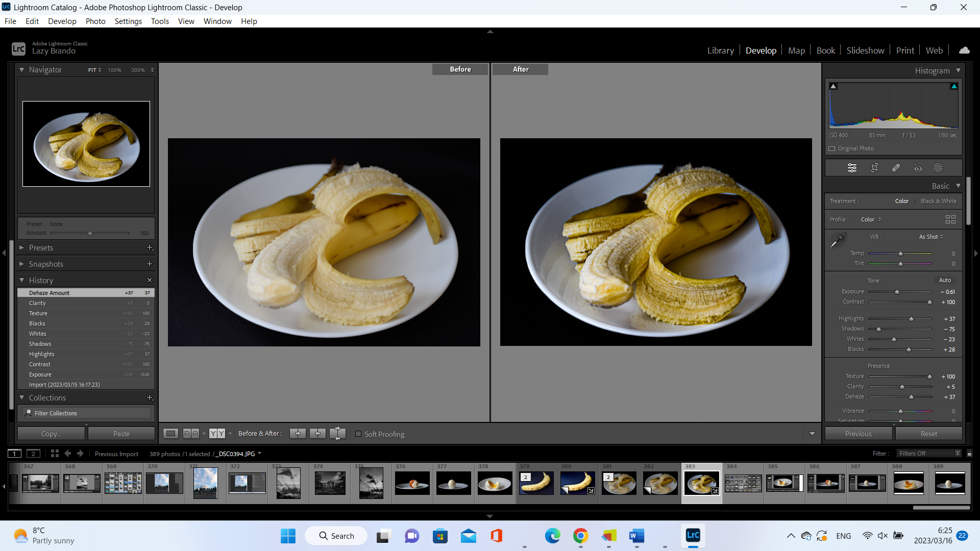Open the Masking tool
Viewport: 980px width, 551px height.
pos(938,168)
